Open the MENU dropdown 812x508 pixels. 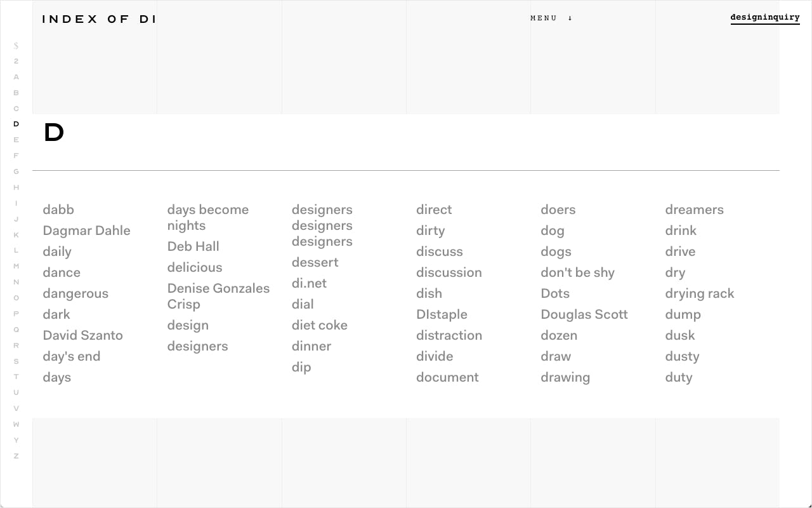click(551, 18)
